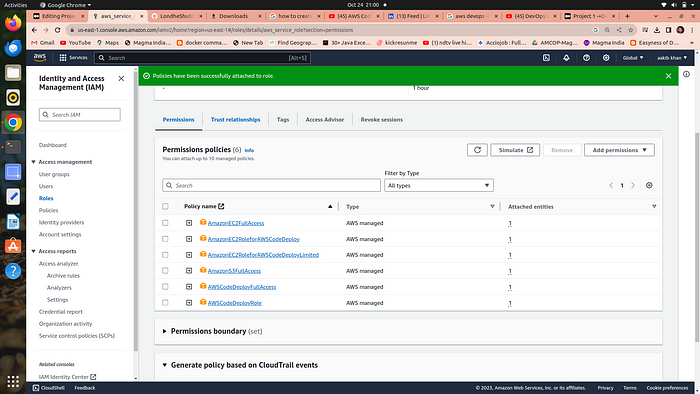Check the AWSCodeDeployRole policy checkbox
The height and width of the screenshot is (394, 700).
click(165, 303)
